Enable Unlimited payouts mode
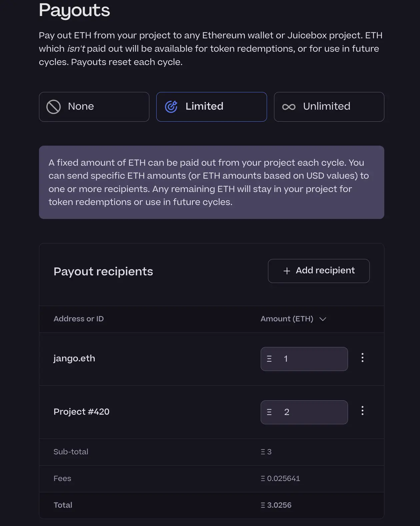Viewport: 420px width, 526px height. (x=329, y=107)
